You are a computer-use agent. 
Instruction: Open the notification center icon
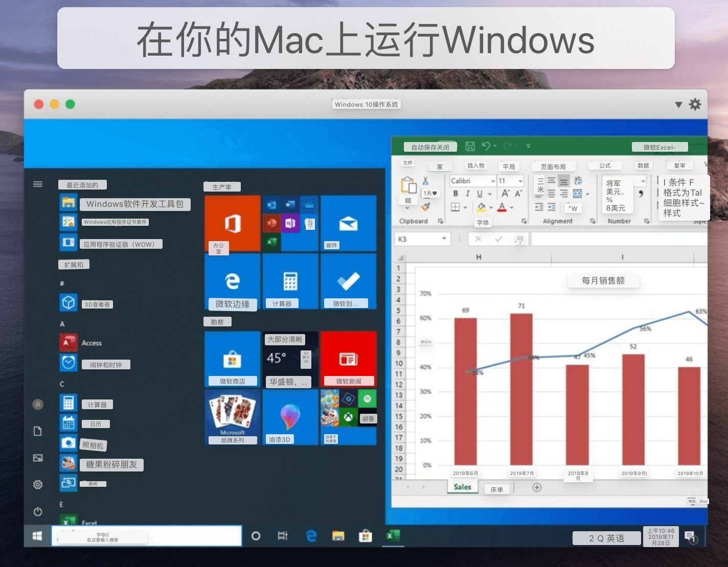click(x=690, y=537)
